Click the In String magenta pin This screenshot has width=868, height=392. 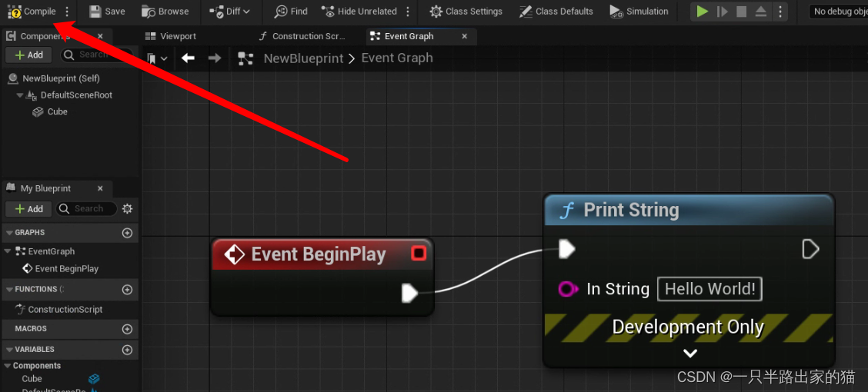coord(567,288)
